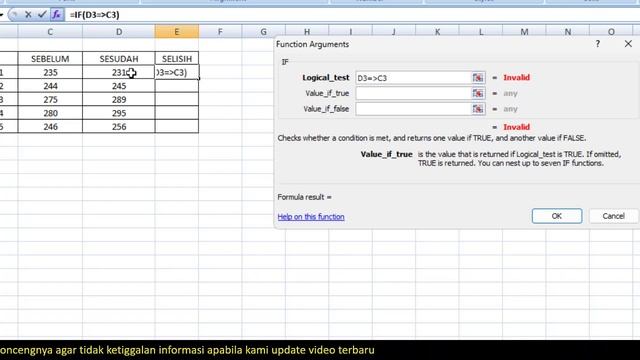
Task: Click the Logical_test input field
Action: (x=413, y=78)
